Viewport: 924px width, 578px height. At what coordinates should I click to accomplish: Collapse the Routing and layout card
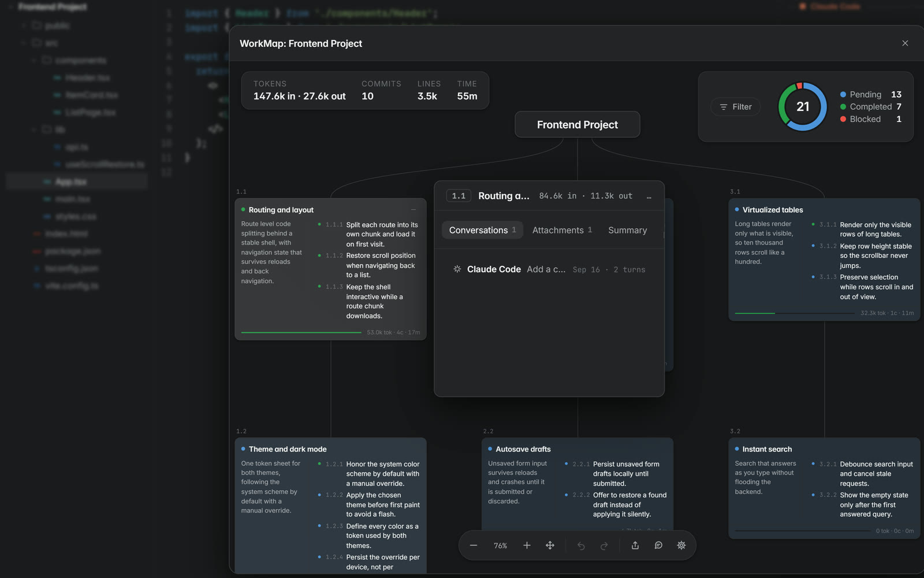pyautogui.click(x=413, y=210)
